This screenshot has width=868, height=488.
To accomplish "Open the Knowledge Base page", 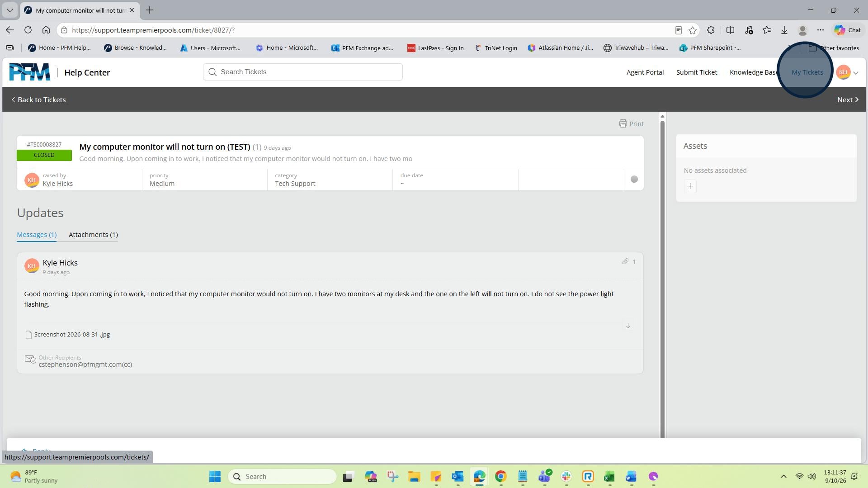I will 754,72.
